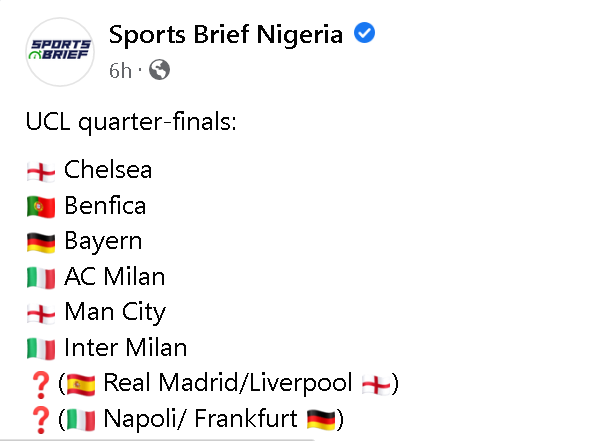Click the England flag beside Chelsea
The height and width of the screenshot is (441, 610).
pyautogui.click(x=41, y=171)
